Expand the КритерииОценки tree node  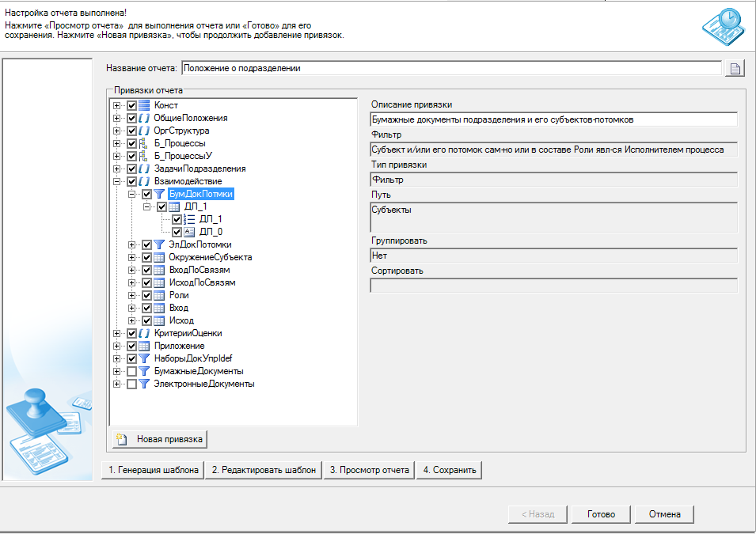(x=117, y=333)
